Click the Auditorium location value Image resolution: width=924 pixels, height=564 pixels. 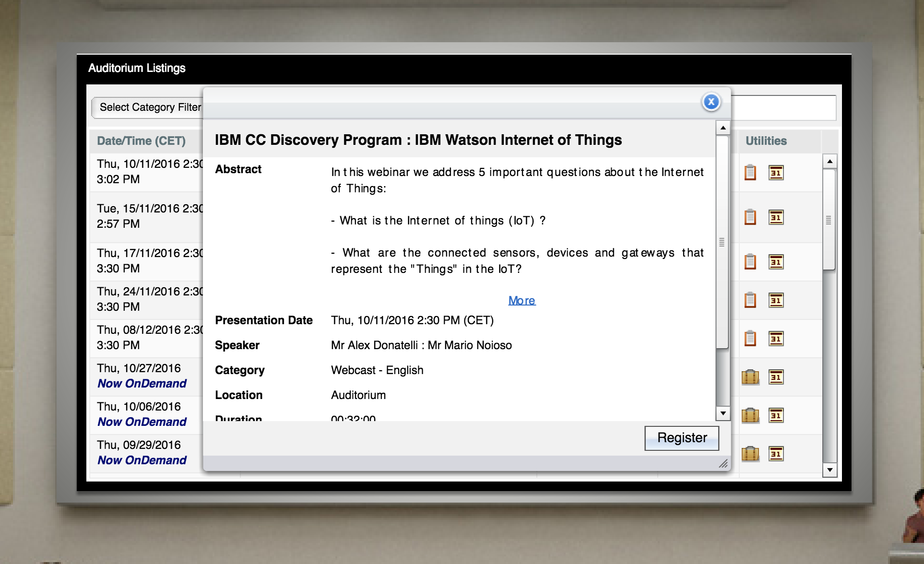358,395
